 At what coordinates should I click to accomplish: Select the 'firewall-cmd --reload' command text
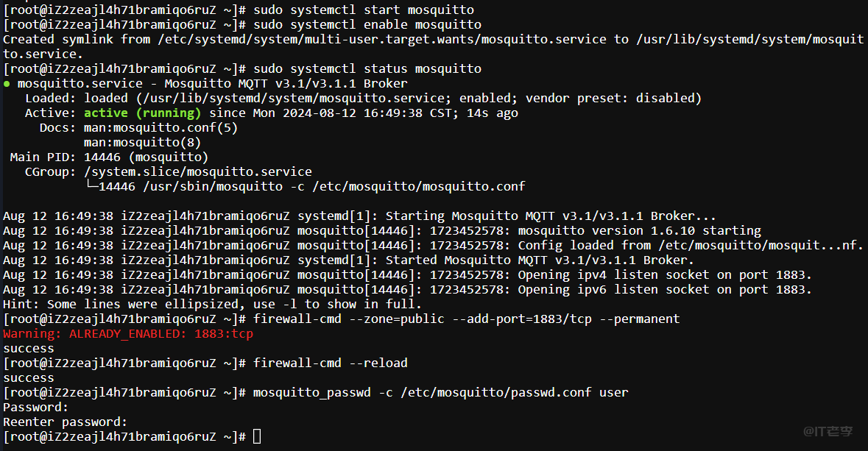tap(330, 363)
